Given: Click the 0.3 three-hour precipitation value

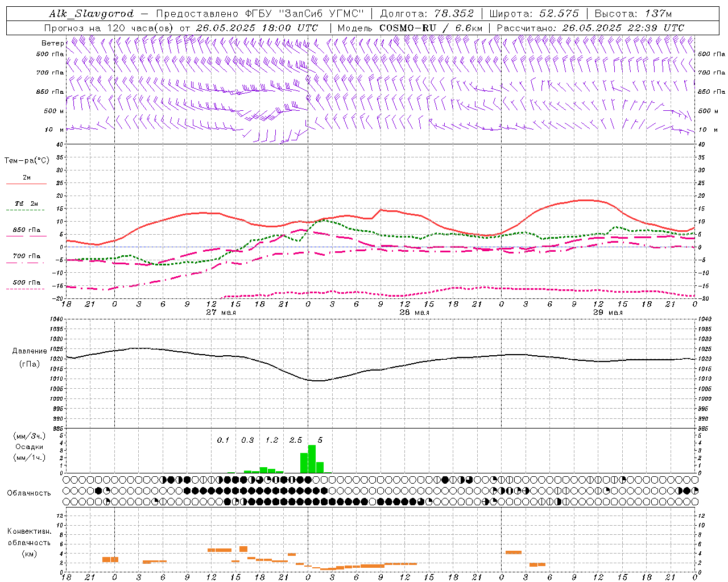Looking at the screenshot, I should click(x=247, y=440).
